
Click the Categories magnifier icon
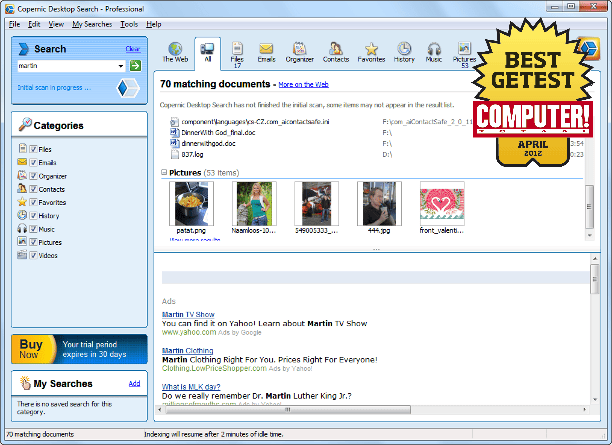tap(25, 125)
